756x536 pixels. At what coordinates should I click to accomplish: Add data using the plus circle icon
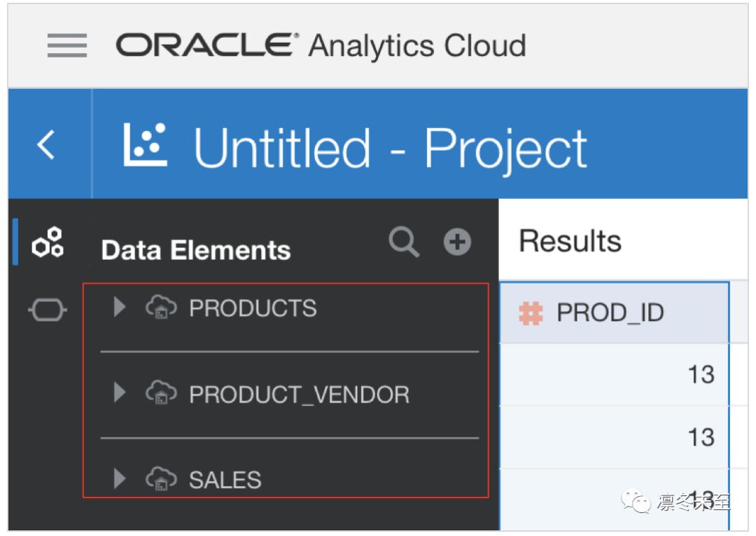coord(457,241)
